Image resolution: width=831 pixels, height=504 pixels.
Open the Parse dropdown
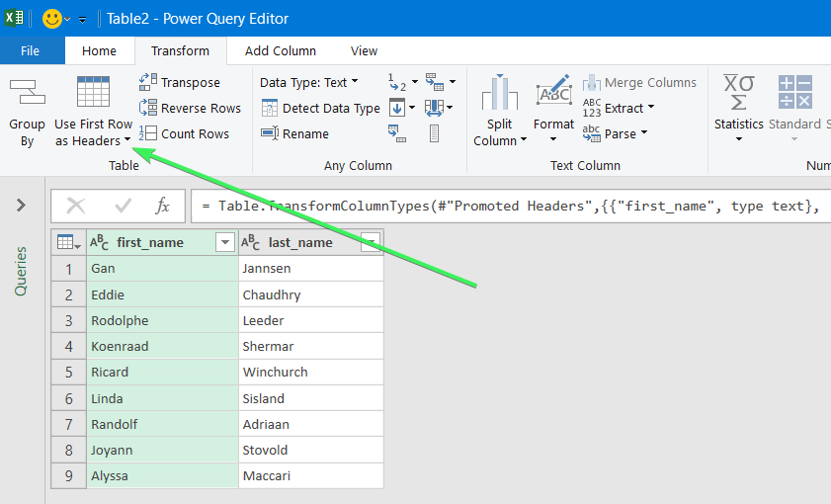tap(615, 133)
